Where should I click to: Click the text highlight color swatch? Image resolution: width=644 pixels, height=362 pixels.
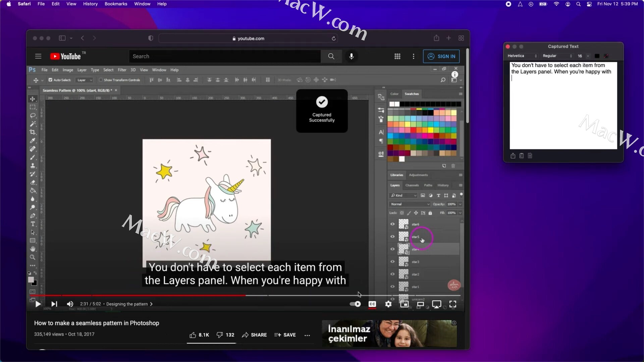click(x=606, y=56)
